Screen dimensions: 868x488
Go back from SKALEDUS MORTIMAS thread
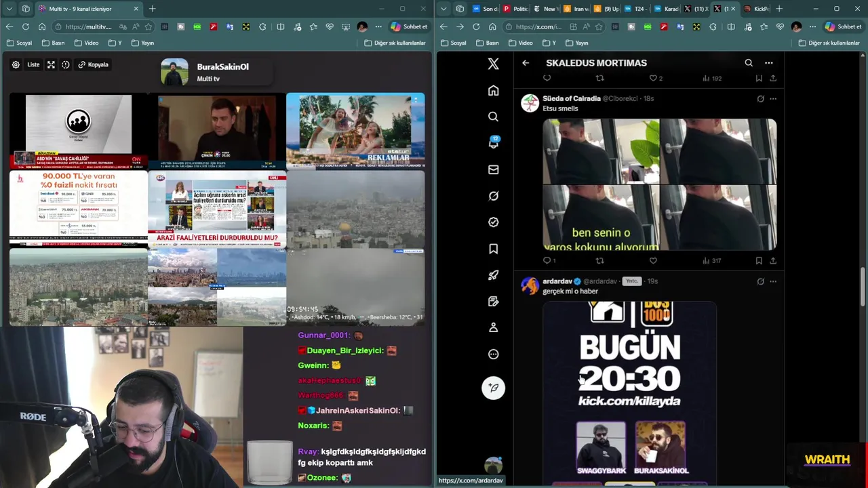(x=526, y=63)
